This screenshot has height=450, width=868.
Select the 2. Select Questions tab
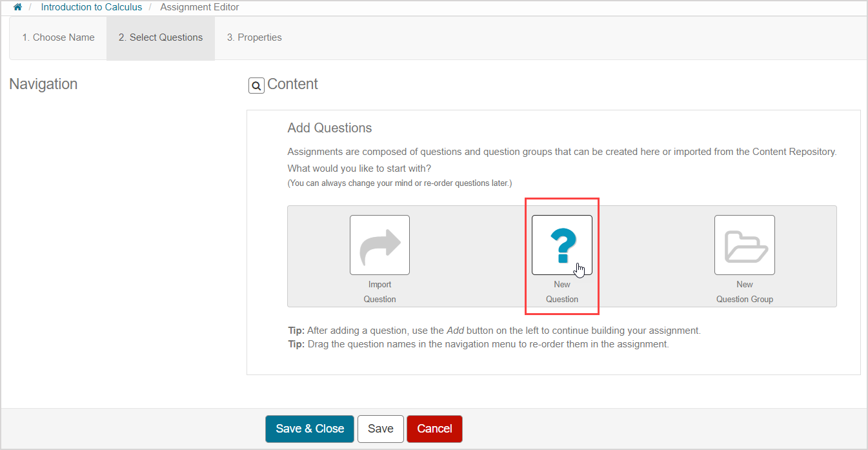pos(161,37)
